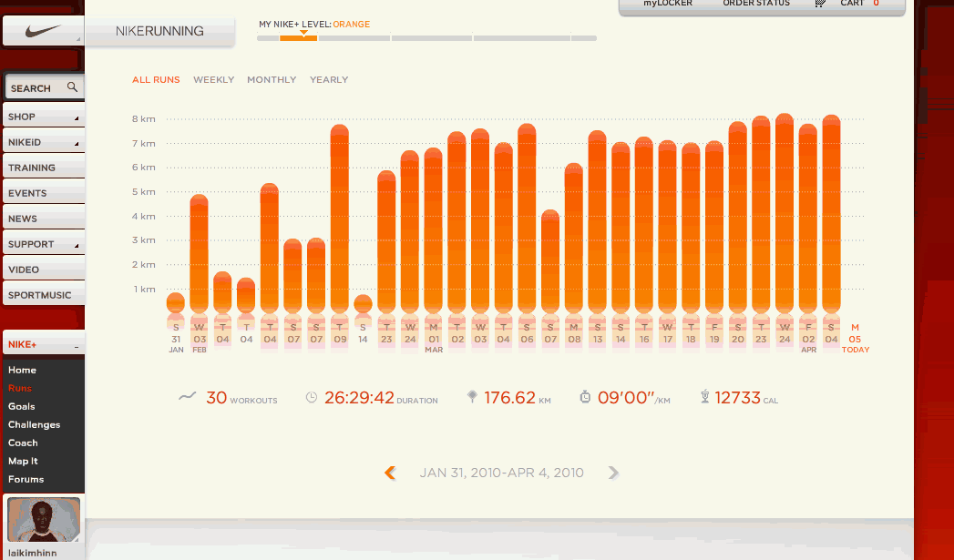Open the Map It page
The height and width of the screenshot is (560, 954).
(x=23, y=461)
